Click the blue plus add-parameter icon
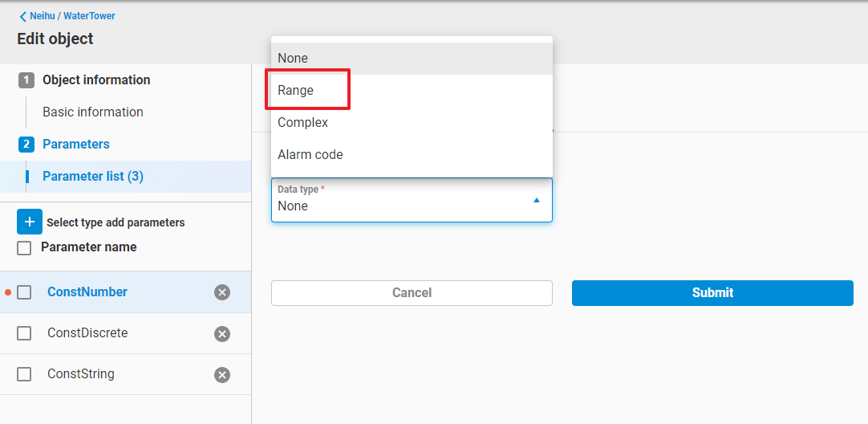 (30, 222)
